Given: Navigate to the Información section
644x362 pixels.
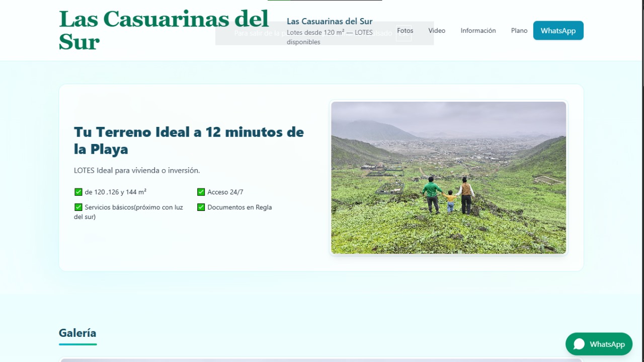Looking at the screenshot, I should pyautogui.click(x=478, y=31).
